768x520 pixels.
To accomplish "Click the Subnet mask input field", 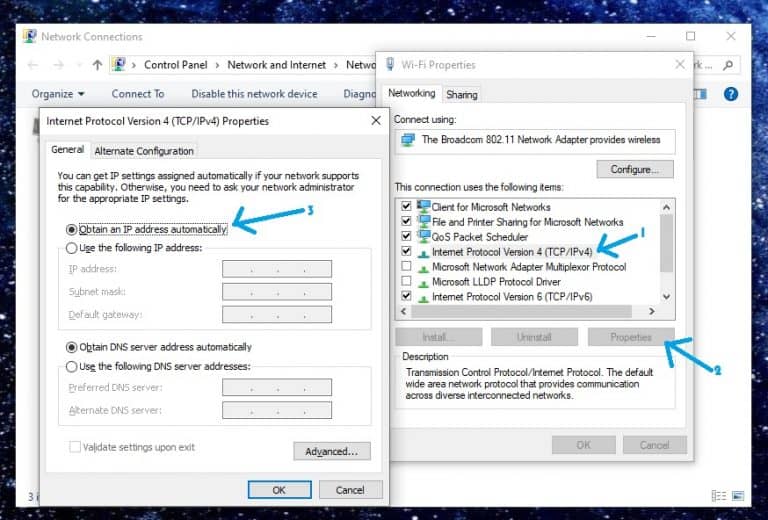I will click(277, 292).
